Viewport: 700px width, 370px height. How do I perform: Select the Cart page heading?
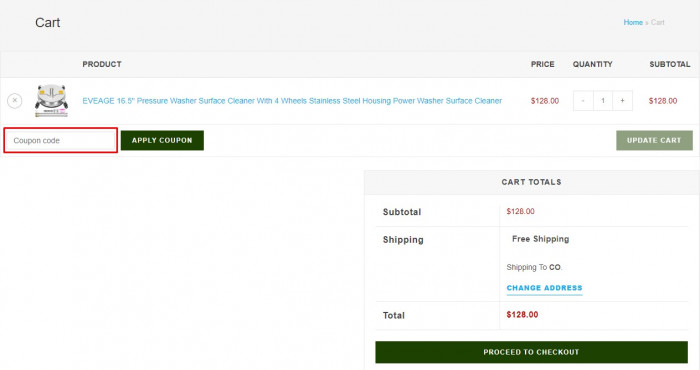click(x=48, y=23)
